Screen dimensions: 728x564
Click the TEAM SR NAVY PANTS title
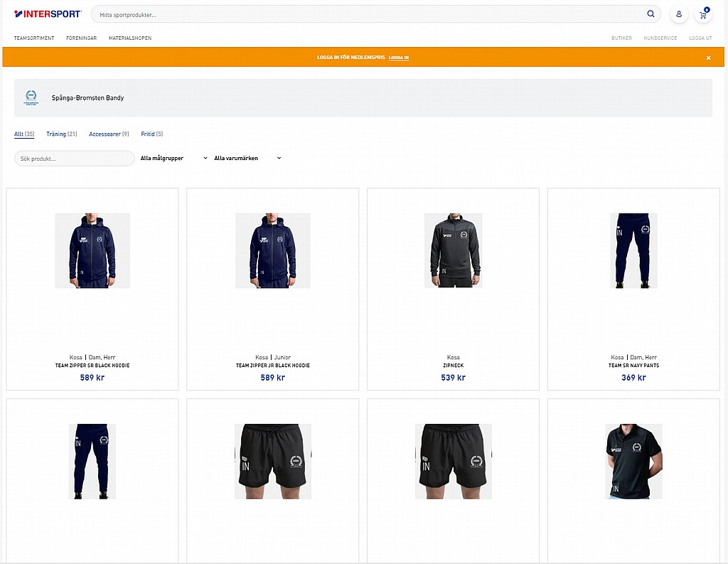[x=633, y=366]
